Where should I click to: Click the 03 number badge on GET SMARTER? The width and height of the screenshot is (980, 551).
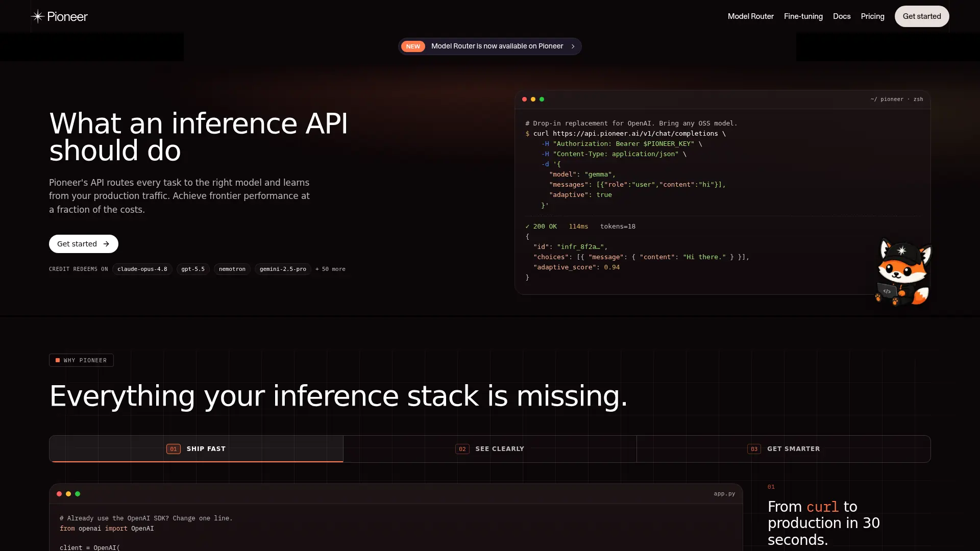tap(754, 449)
